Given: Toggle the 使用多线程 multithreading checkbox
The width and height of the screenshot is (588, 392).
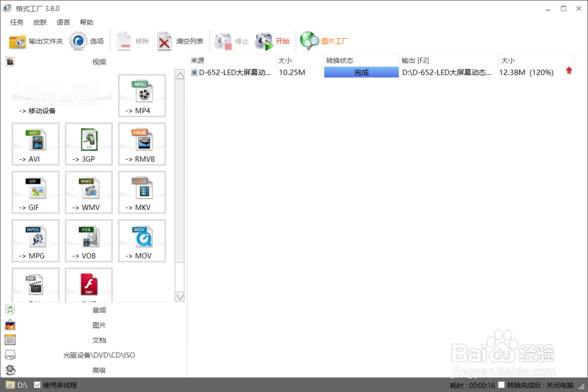Looking at the screenshot, I should 37,385.
